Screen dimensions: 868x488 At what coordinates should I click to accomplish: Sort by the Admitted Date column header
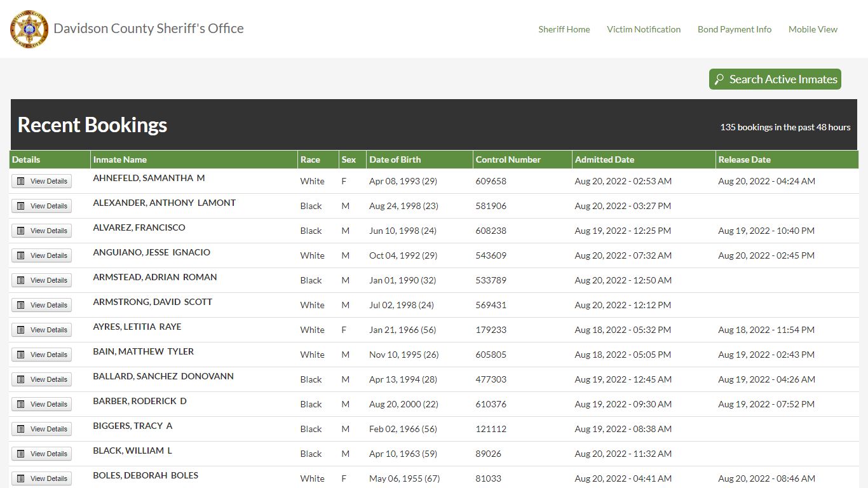point(644,159)
